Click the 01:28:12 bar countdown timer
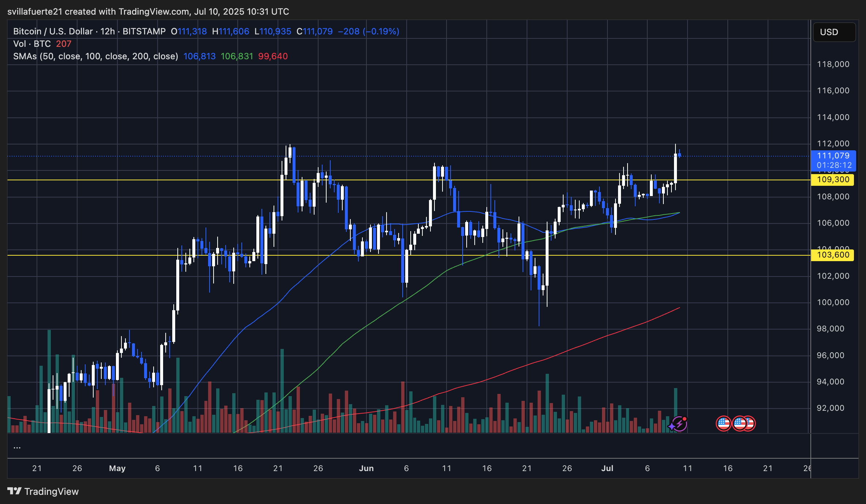 click(834, 165)
